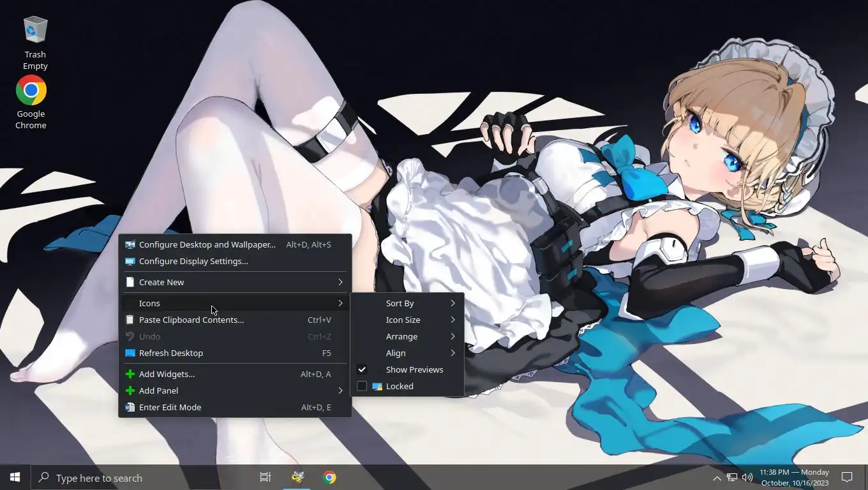The image size is (868, 490).
Task: Open the clock showing 11:38 PM
Action: (794, 477)
